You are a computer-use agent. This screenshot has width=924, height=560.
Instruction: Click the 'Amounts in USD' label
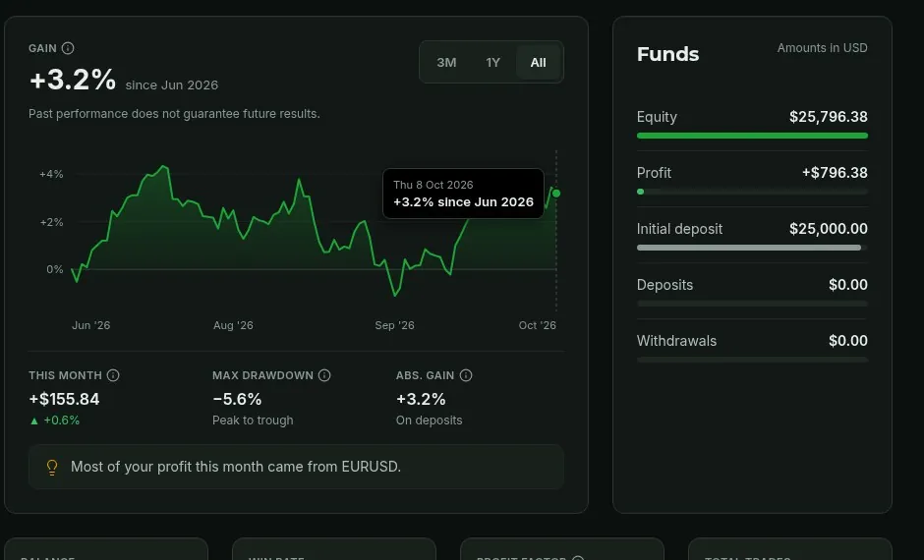822,48
